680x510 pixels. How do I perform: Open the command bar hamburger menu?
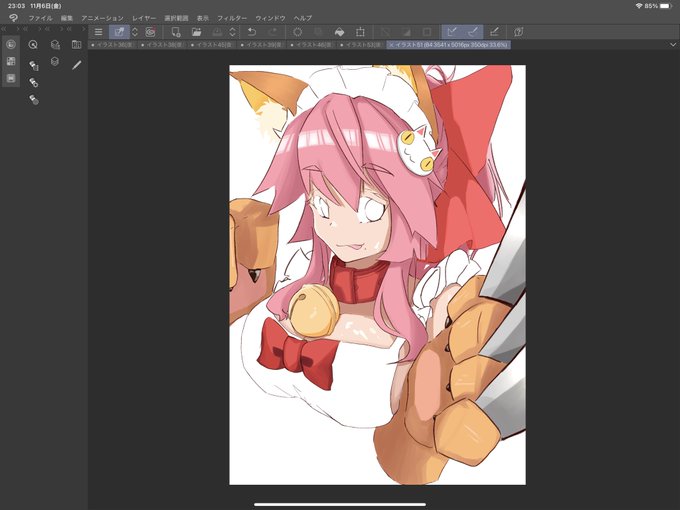[98, 32]
